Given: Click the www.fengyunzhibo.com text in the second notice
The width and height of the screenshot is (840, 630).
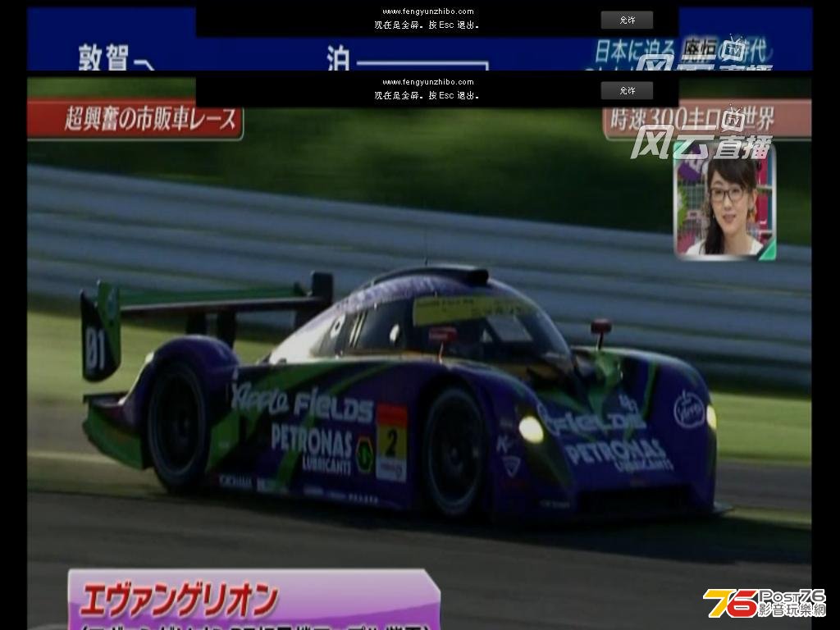Looking at the screenshot, I should coord(428,82).
